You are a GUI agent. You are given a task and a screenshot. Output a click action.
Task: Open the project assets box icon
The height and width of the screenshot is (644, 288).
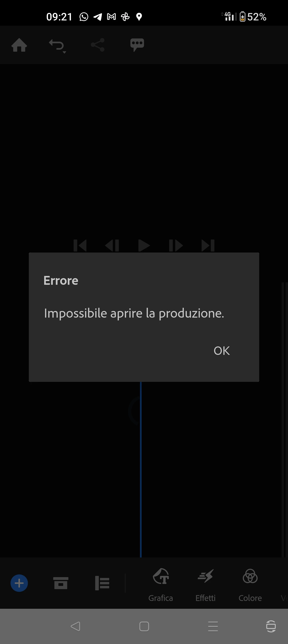pos(61,583)
